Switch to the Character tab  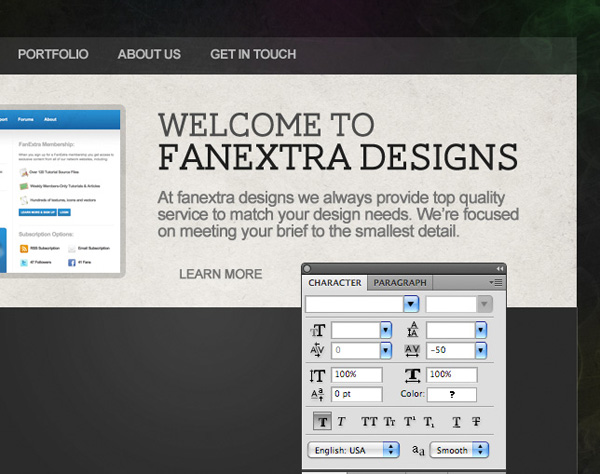pos(335,283)
